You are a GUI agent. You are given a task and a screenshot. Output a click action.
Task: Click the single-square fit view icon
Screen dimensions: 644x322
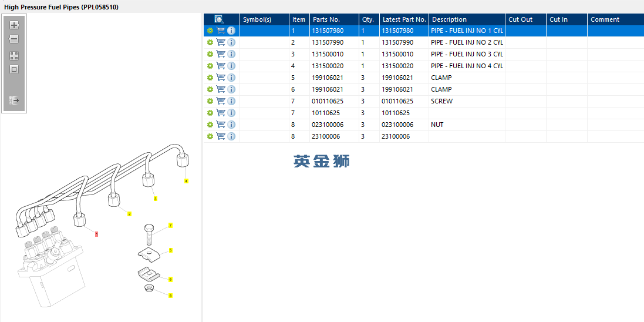point(14,69)
